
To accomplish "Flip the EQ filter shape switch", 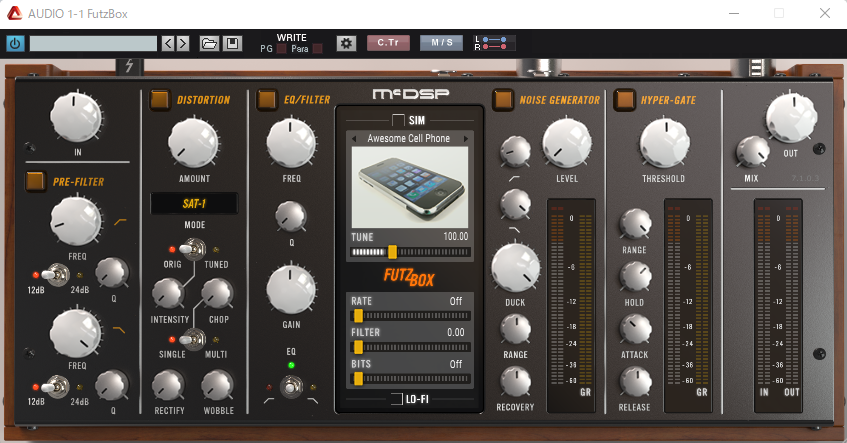I will click(291, 387).
